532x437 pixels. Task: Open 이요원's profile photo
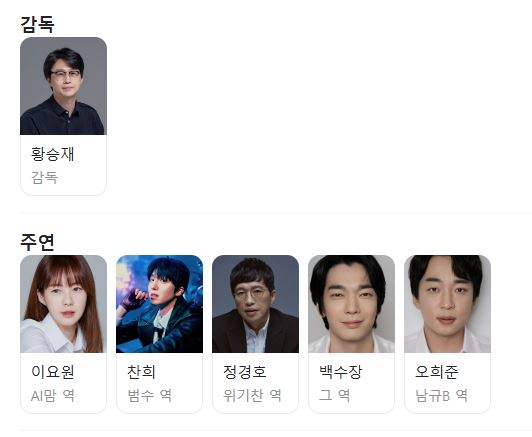coord(63,304)
